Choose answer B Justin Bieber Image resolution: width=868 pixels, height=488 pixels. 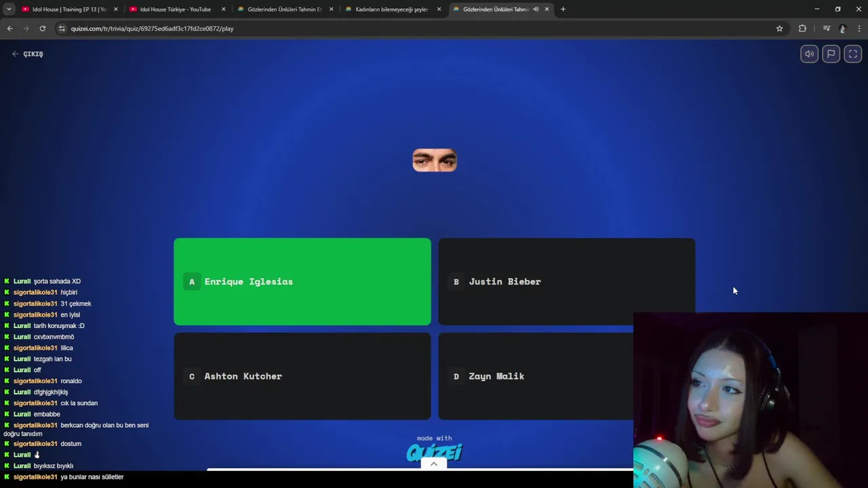(x=566, y=281)
